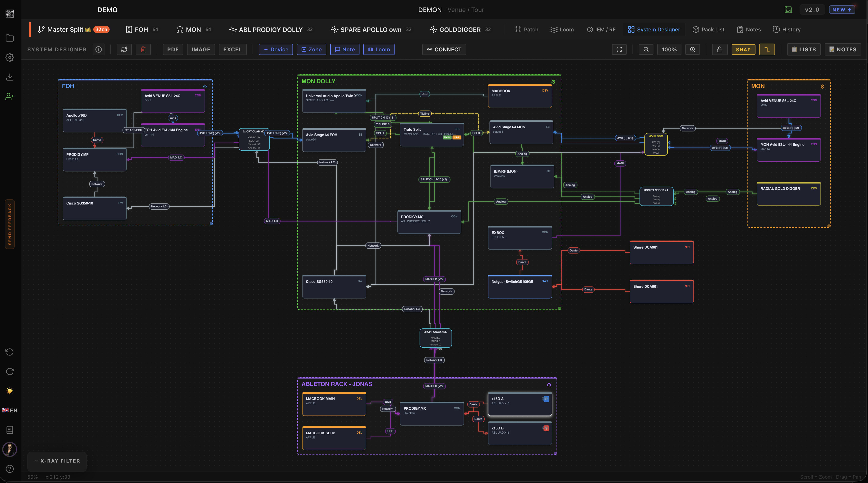Open the NOTES panel in toolbar
The image size is (868, 483).
click(843, 49)
